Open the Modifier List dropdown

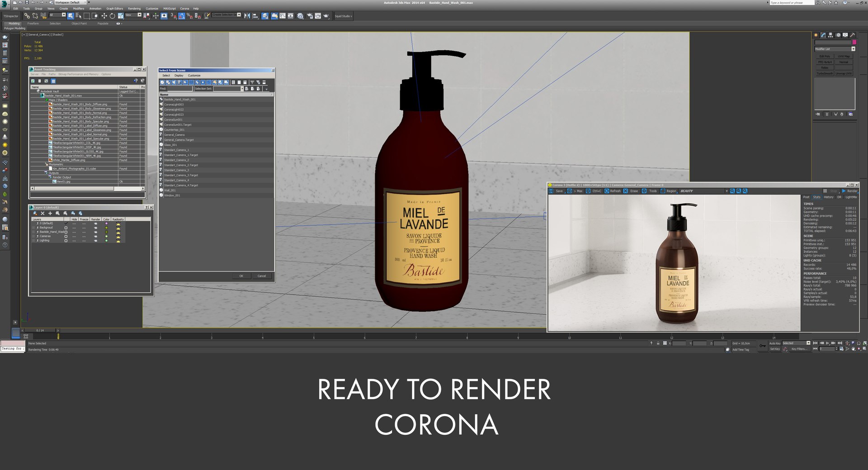pos(835,49)
